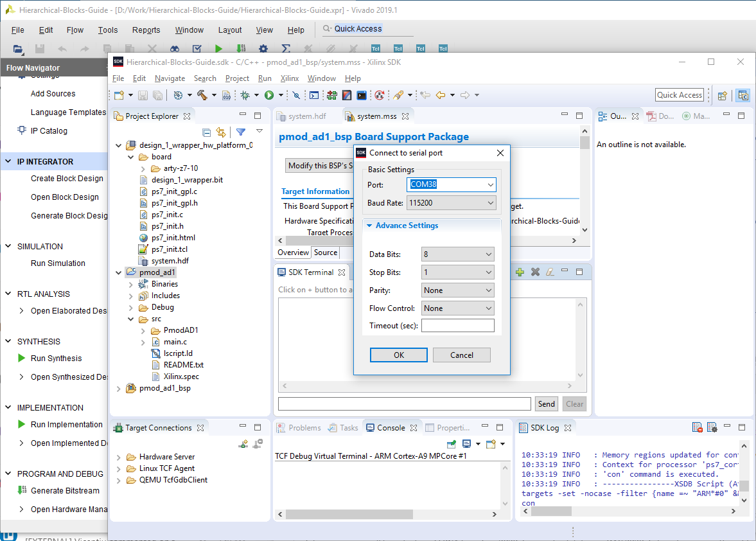Click Open Perspective icon near Quick Access
The image size is (756, 541).
722,96
